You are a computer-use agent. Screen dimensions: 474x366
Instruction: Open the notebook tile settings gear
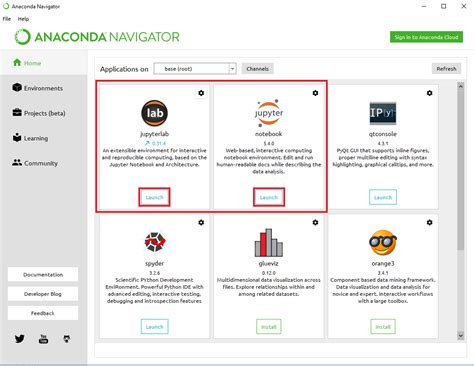(315, 93)
